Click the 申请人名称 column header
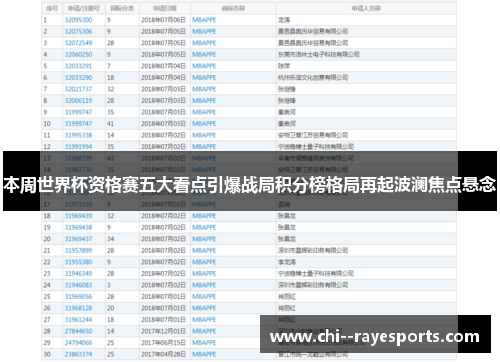The width and height of the screenshot is (500, 362). pyautogui.click(x=366, y=8)
